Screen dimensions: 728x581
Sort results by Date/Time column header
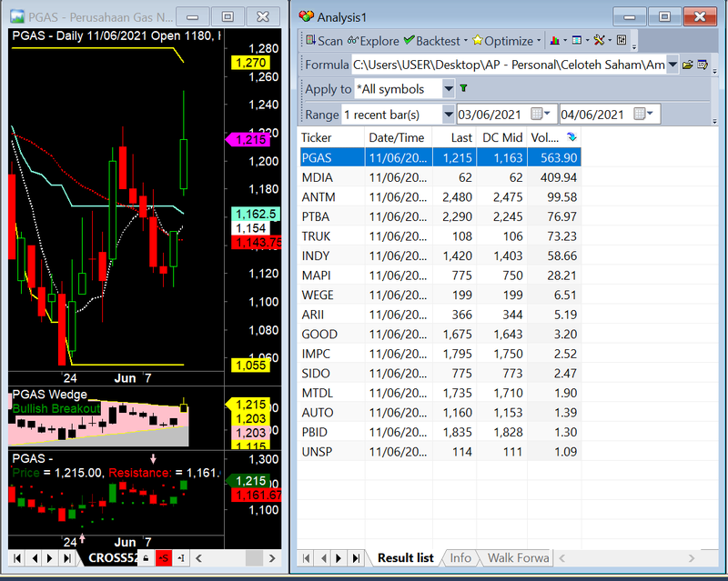pos(399,138)
